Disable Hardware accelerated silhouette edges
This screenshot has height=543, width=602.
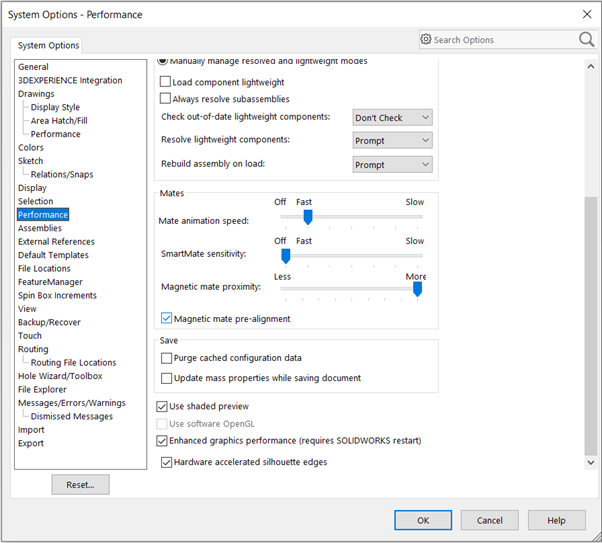(167, 462)
